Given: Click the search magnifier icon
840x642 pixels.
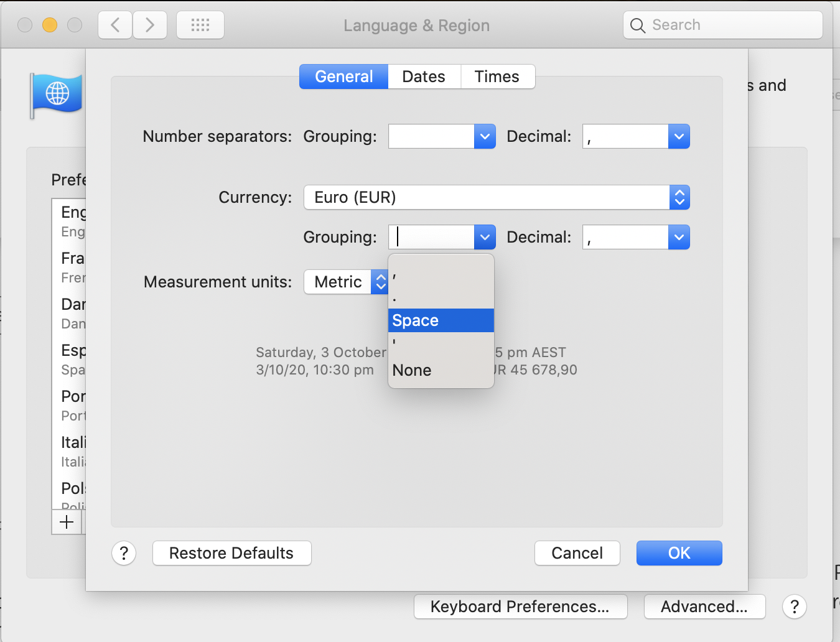Looking at the screenshot, I should click(638, 26).
